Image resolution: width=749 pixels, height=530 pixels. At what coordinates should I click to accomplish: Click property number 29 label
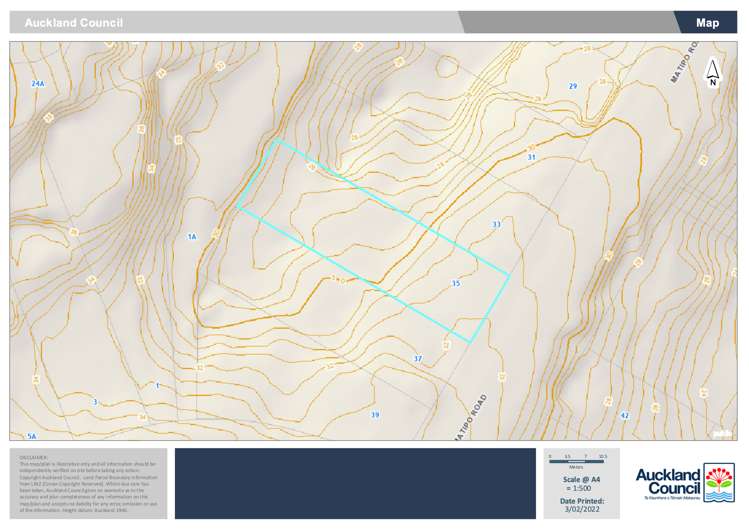click(572, 87)
